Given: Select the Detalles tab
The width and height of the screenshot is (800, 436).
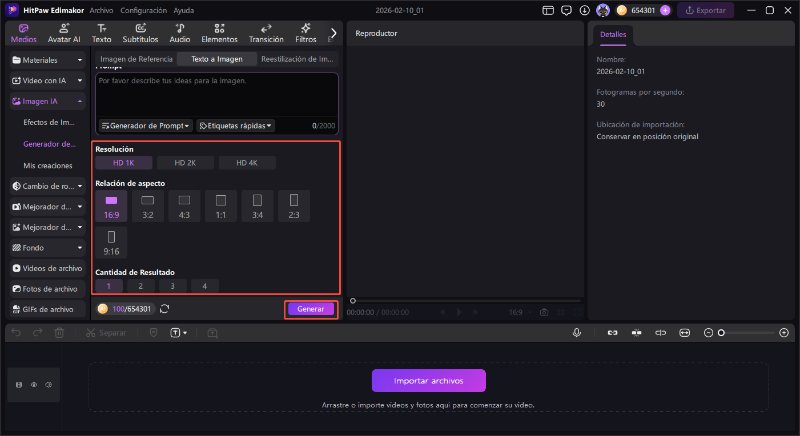Looking at the screenshot, I should (x=613, y=34).
